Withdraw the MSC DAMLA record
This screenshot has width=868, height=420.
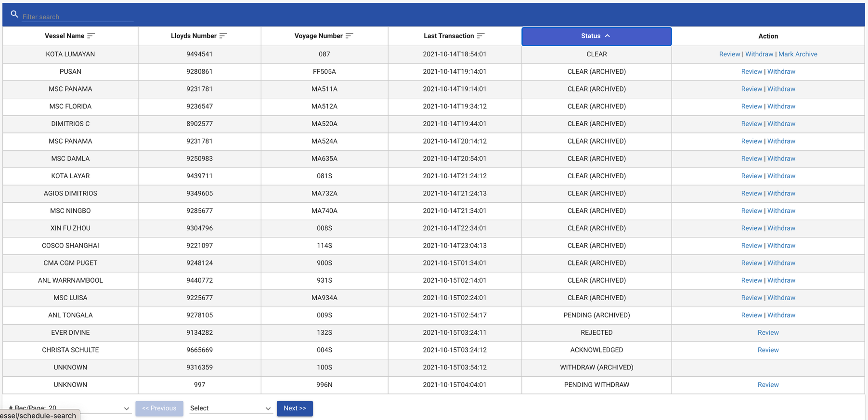click(x=781, y=158)
